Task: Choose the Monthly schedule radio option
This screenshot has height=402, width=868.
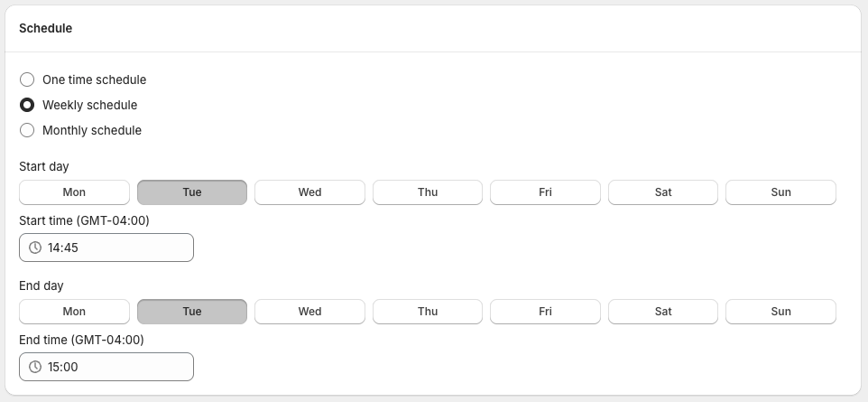Action: tap(27, 130)
